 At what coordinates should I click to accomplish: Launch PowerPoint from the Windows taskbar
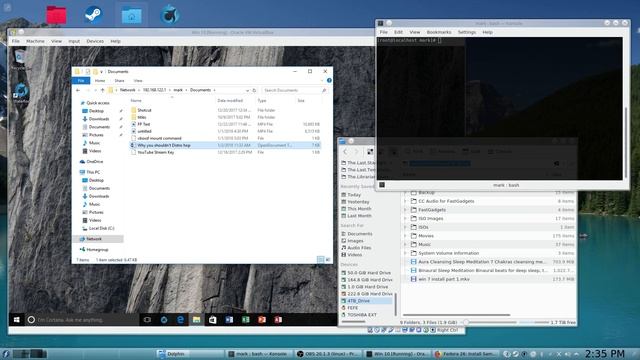coord(262,320)
